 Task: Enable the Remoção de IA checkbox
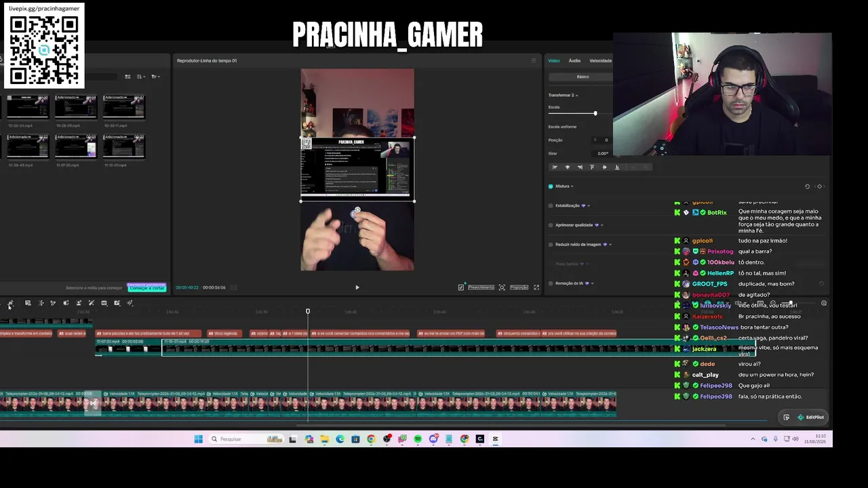[x=551, y=283]
